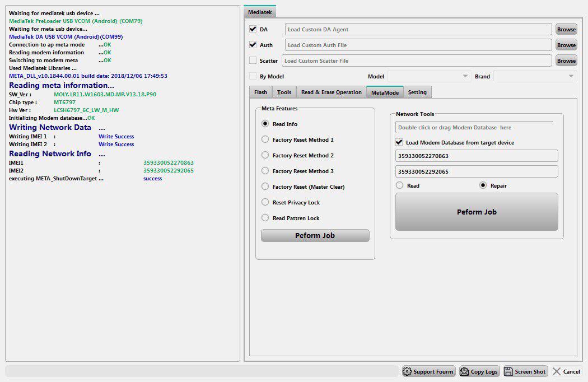Uncheck the Auth checkbox
This screenshot has height=382, width=588.
click(253, 45)
